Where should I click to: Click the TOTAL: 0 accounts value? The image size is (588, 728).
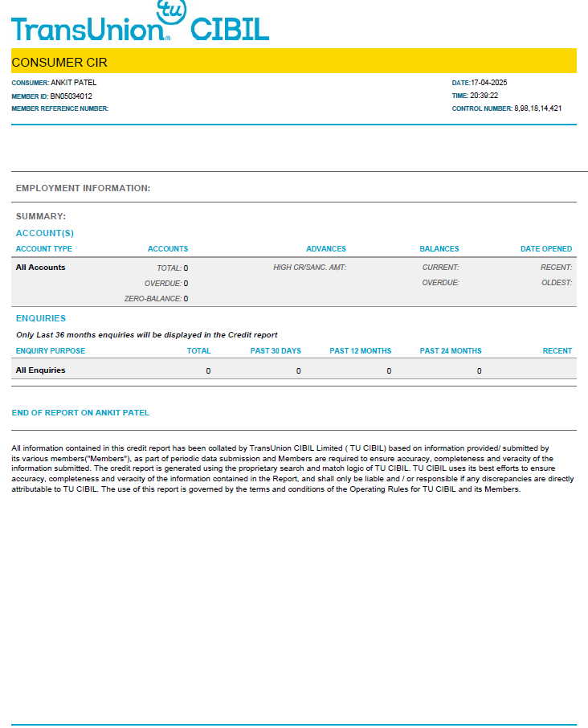(172, 268)
